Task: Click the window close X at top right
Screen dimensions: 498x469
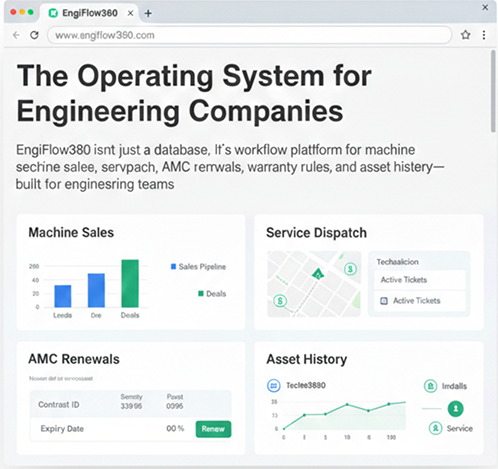Action: tap(485, 7)
